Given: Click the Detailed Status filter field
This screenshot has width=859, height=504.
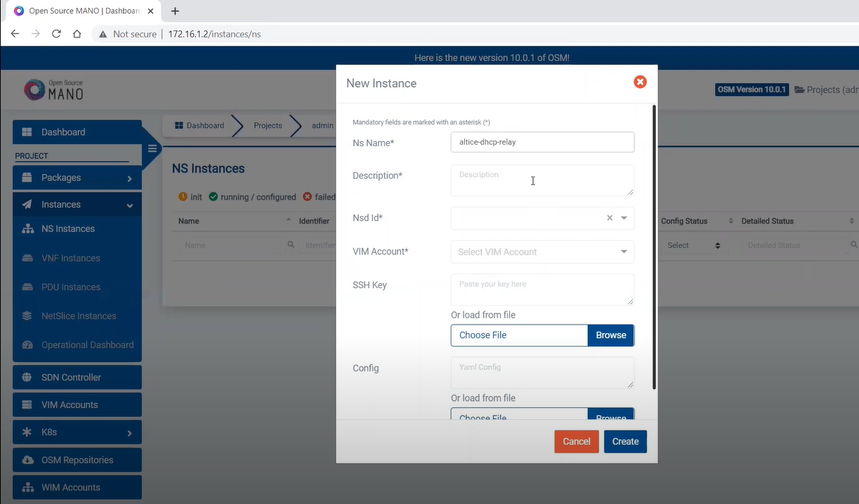Looking at the screenshot, I should tap(795, 245).
